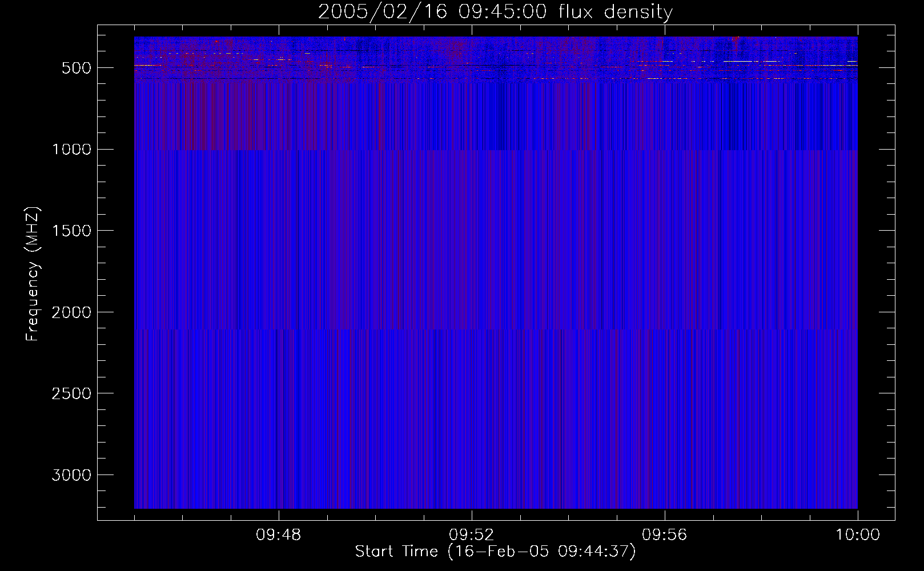Click the 09:52 time tick label
The height and width of the screenshot is (571, 924).
point(471,535)
